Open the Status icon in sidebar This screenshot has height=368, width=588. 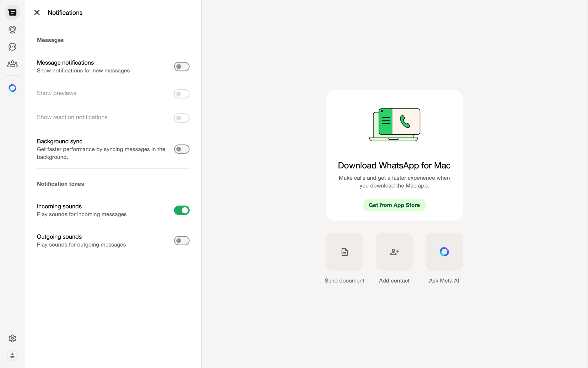(x=12, y=30)
